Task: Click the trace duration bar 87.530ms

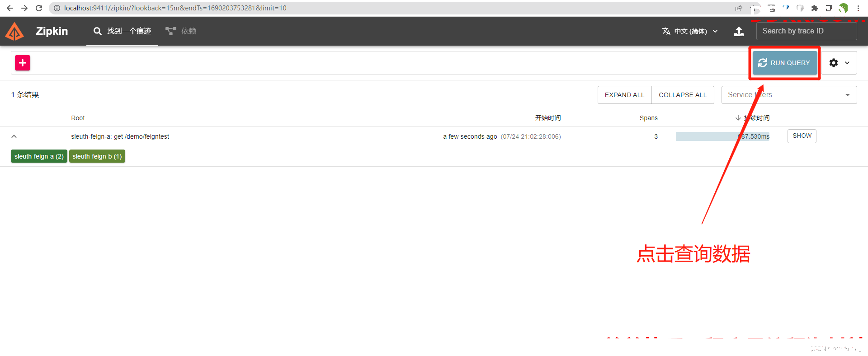Action: (x=722, y=136)
